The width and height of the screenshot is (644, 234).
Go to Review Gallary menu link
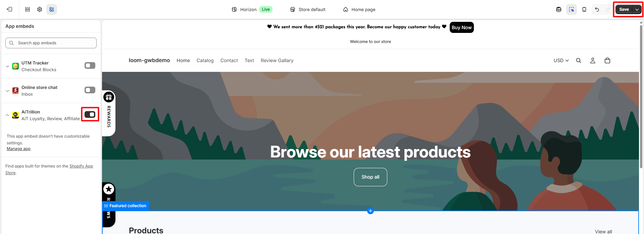click(x=277, y=60)
